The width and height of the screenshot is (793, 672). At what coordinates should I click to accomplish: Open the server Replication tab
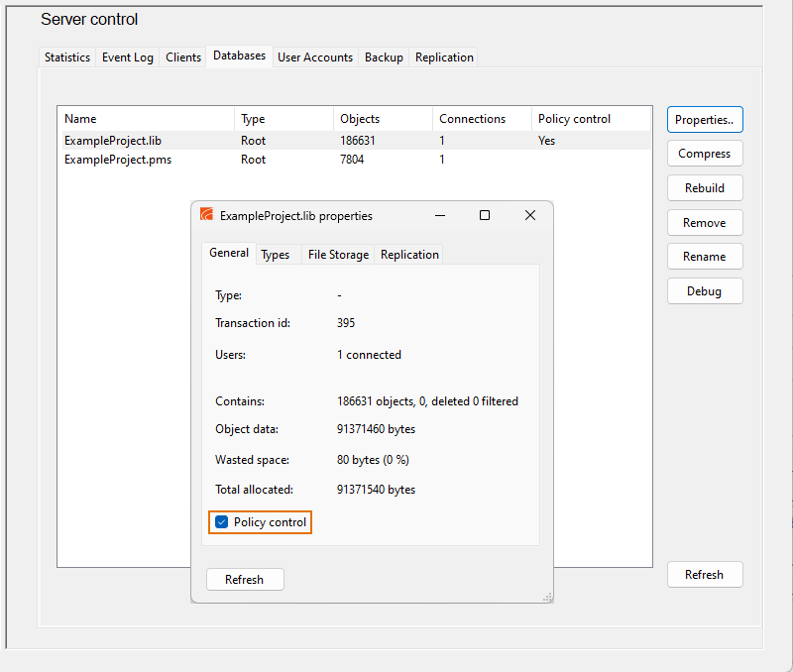444,57
